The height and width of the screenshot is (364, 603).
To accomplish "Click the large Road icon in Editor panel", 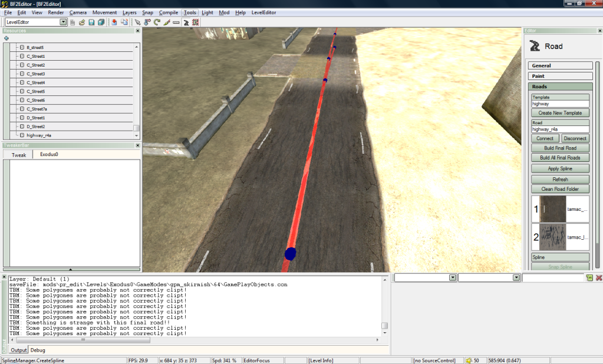I will (x=535, y=46).
